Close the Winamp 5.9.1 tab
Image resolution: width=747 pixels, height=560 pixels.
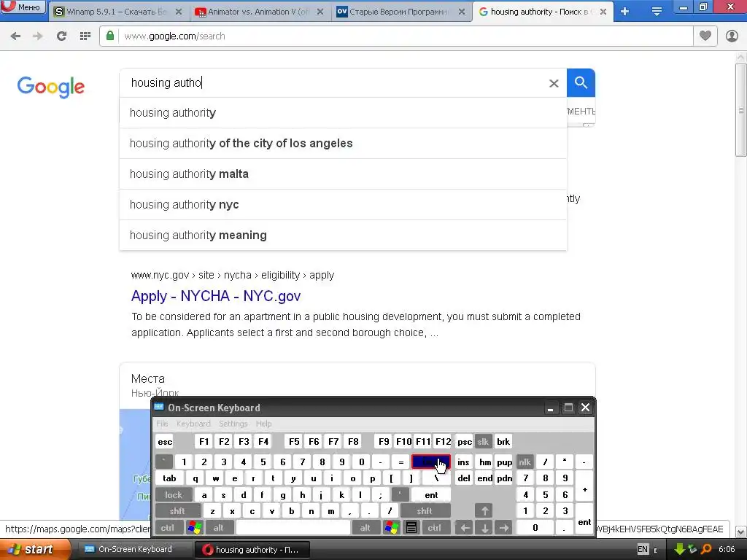pos(179,12)
